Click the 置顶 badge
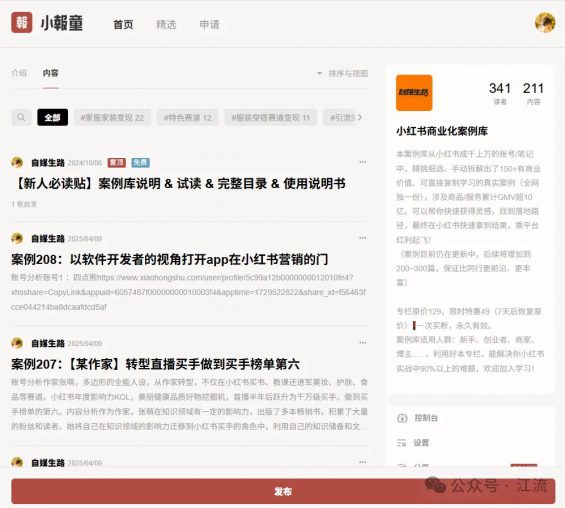This screenshot has height=508, width=565. 116,163
